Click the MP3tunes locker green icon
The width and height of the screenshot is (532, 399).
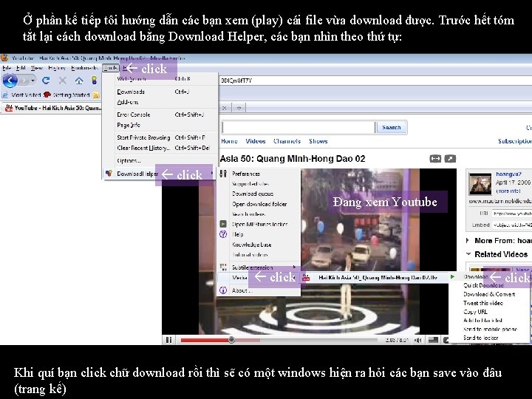click(x=223, y=224)
